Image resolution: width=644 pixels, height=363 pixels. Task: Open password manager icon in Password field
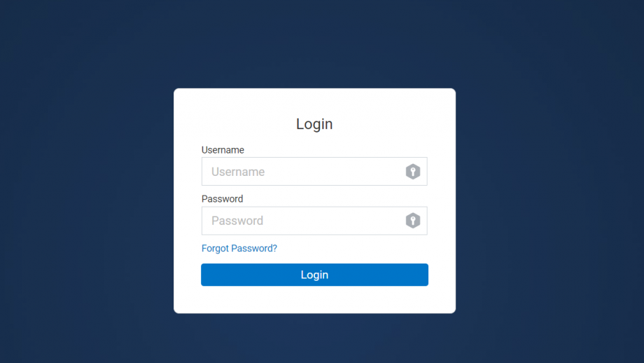[413, 221]
